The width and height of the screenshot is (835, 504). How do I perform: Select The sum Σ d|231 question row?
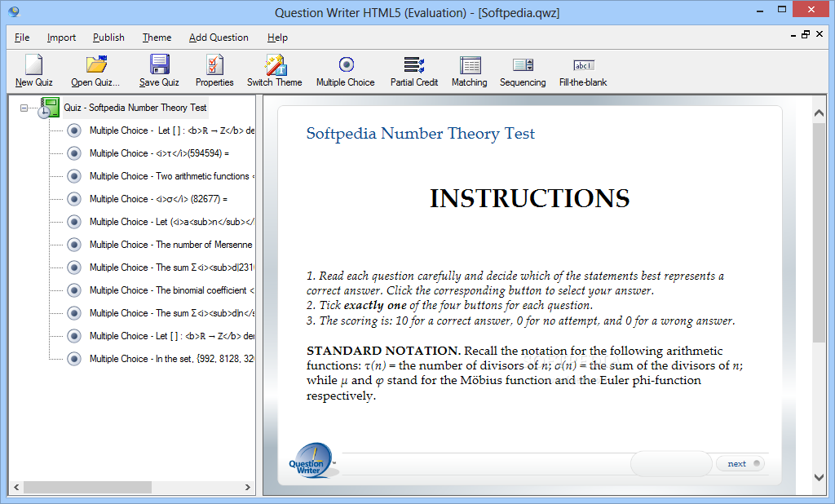click(172, 267)
